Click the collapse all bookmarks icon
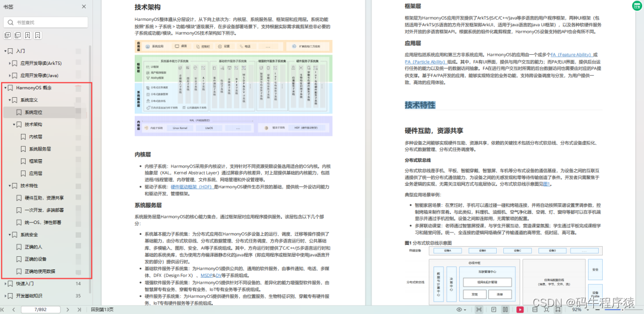 coord(17,36)
